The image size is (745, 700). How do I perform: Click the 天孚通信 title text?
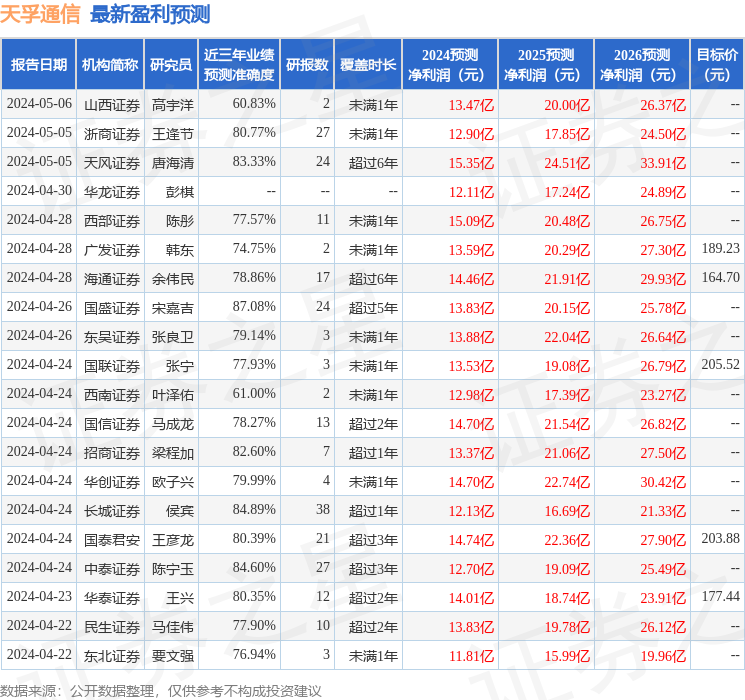click(40, 14)
